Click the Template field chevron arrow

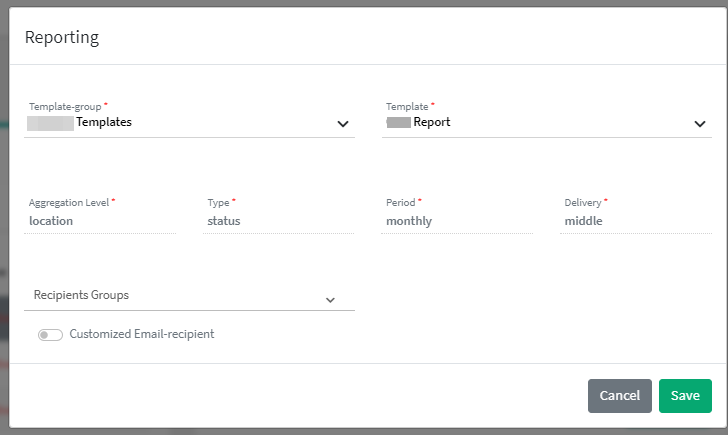click(x=700, y=124)
